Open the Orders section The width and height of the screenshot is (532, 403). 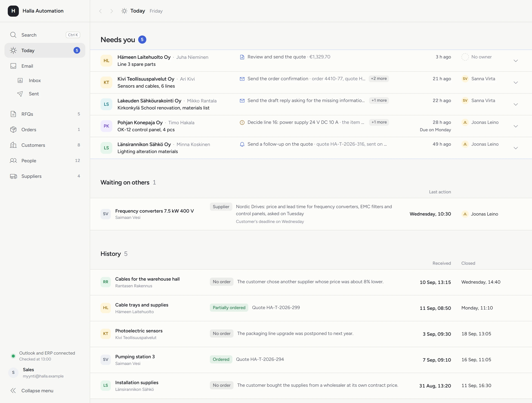45,130
